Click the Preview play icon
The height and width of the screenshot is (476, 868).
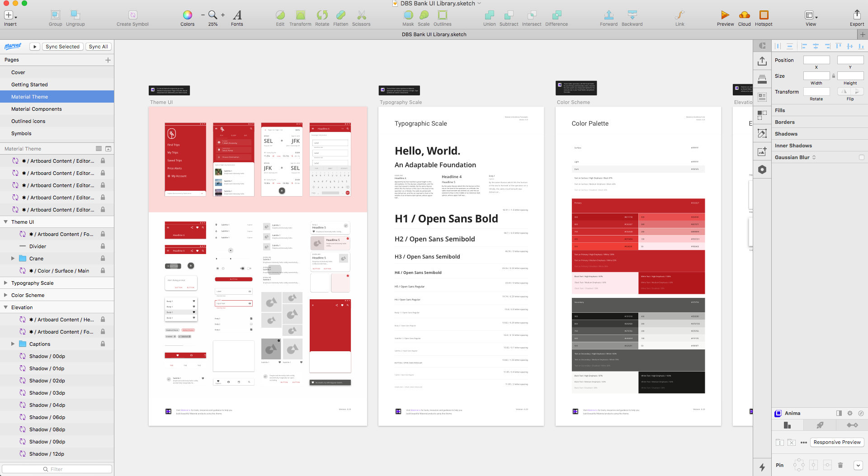pyautogui.click(x=725, y=15)
